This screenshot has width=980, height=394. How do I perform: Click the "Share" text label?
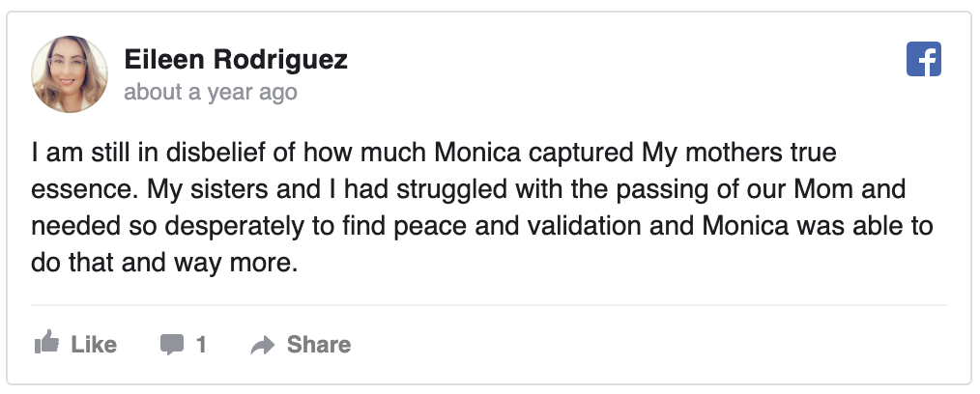(x=319, y=345)
